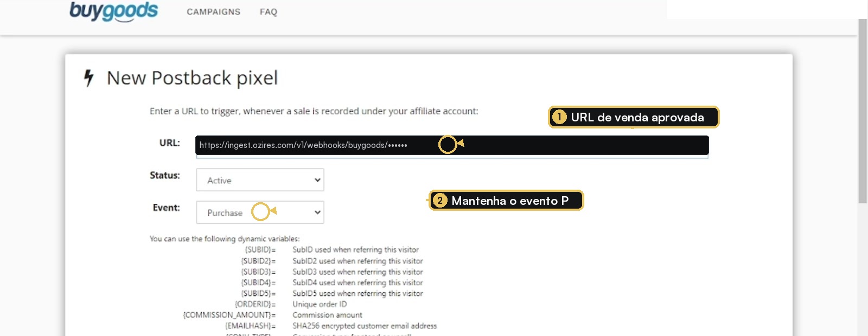The height and width of the screenshot is (336, 868).
Task: Select the '{ORDERID}=' variable text
Action: 256,305
